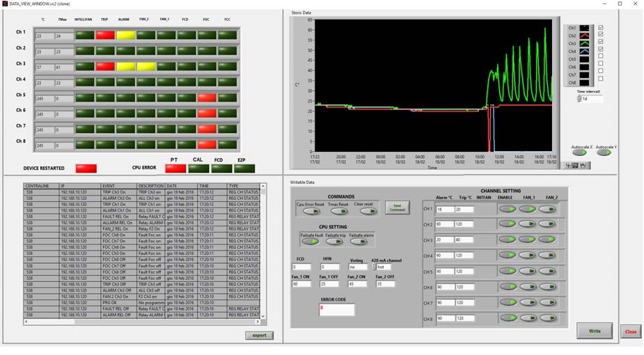The height and width of the screenshot is (355, 644).
Task: Click Ch 5 FOC red indicator
Action: 207,97
